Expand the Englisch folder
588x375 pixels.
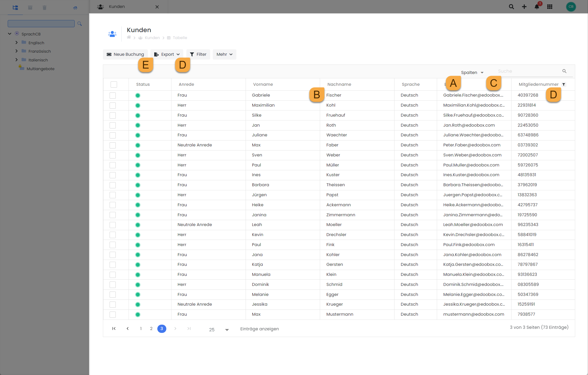point(17,43)
